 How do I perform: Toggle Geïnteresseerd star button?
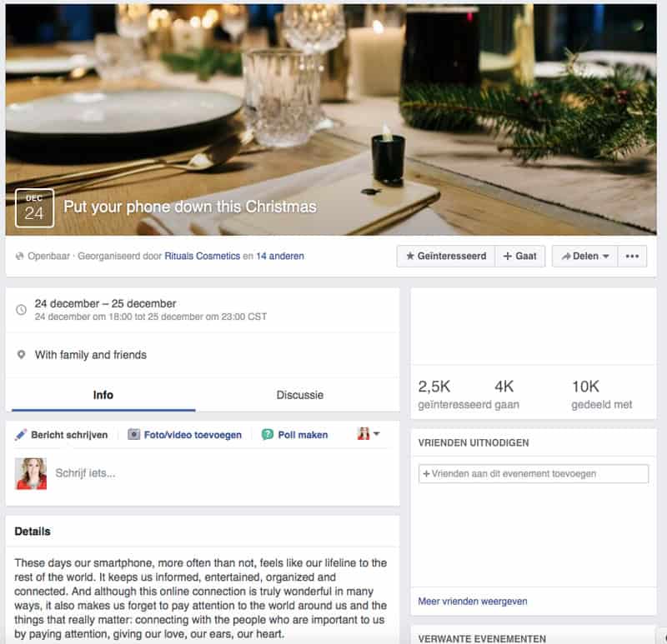click(446, 256)
